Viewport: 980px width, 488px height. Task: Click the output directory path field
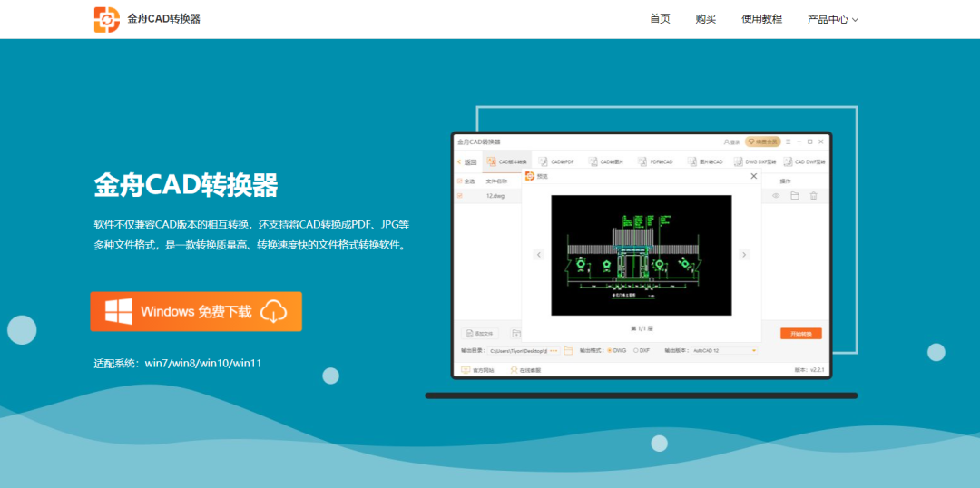tap(517, 350)
